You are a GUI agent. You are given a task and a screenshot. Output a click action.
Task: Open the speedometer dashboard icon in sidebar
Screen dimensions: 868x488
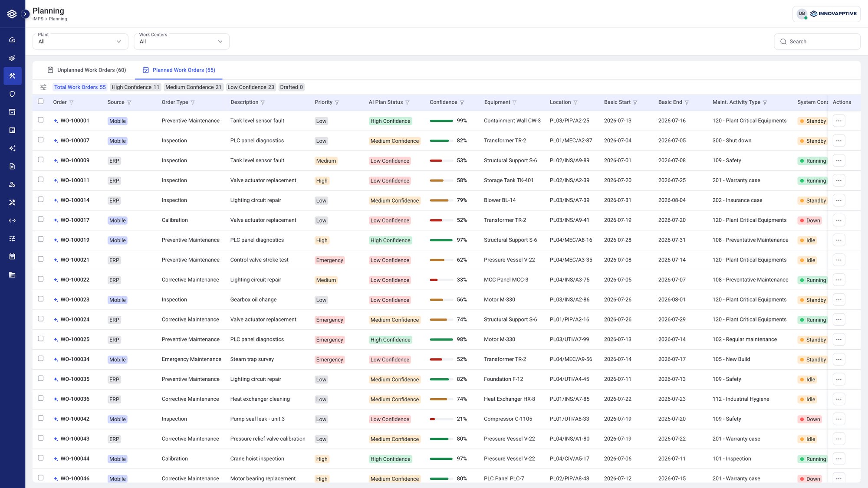[12, 40]
